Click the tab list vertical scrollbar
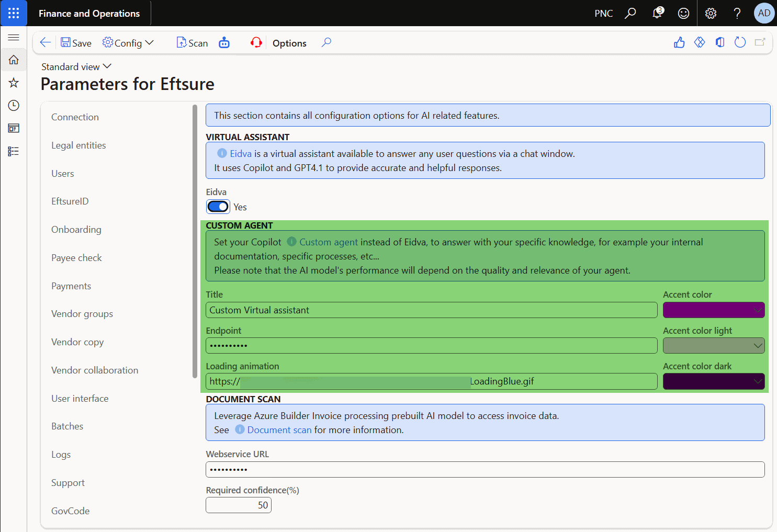The width and height of the screenshot is (777, 532). tap(195, 241)
